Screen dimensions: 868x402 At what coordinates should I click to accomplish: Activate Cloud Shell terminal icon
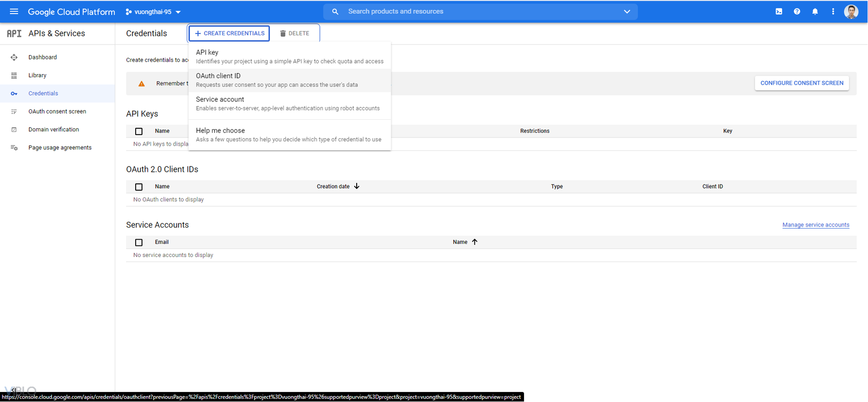coord(779,12)
